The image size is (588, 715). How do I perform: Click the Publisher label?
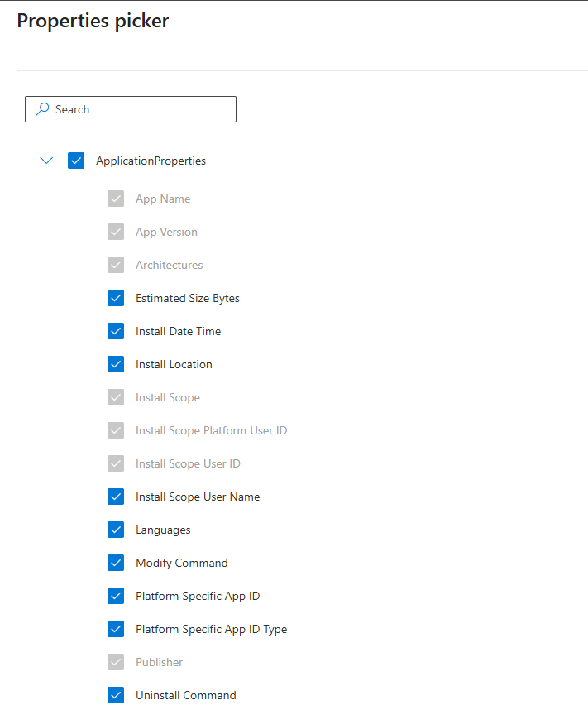coord(159,662)
